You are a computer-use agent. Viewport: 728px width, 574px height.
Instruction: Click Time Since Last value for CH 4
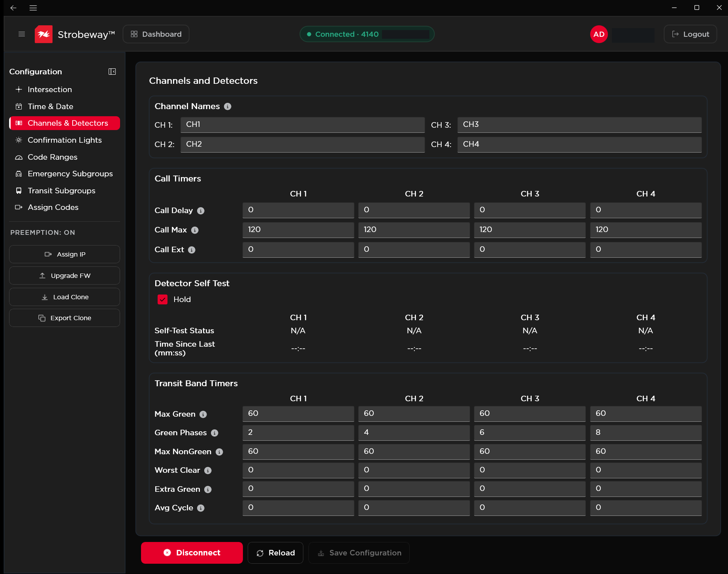[x=646, y=348]
